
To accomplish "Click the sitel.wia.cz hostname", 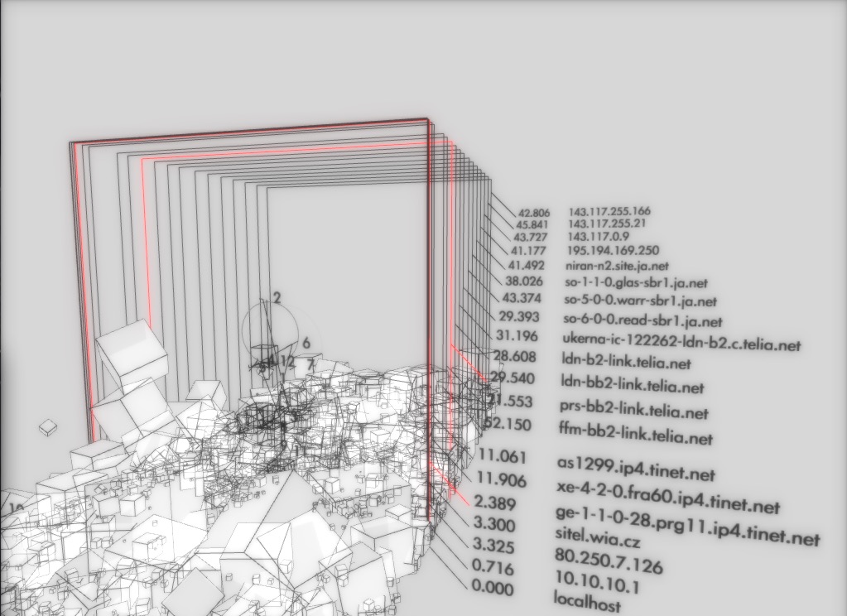I will (598, 537).
